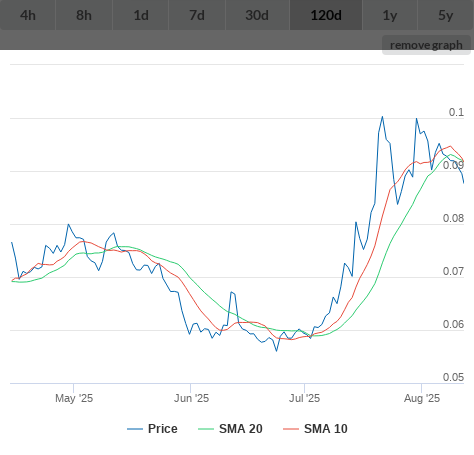
Task: Click the blue Price legend line marker
Action: tap(135, 429)
